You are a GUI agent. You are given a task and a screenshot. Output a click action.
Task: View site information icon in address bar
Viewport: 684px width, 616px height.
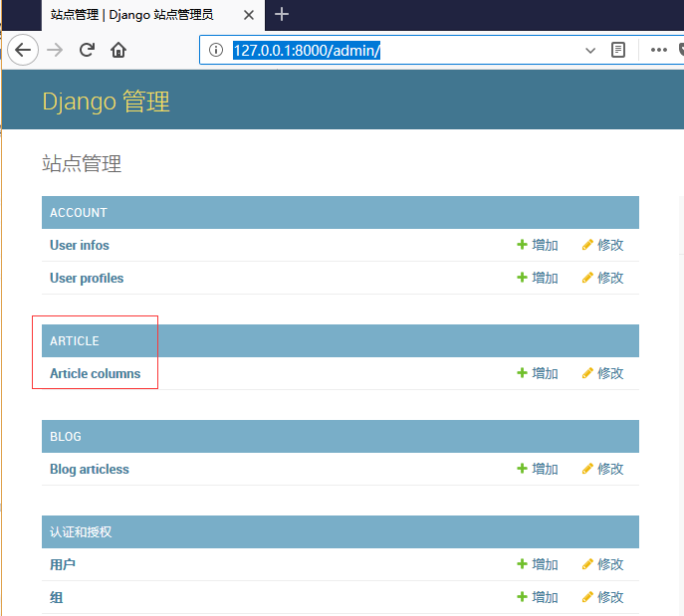click(x=215, y=50)
